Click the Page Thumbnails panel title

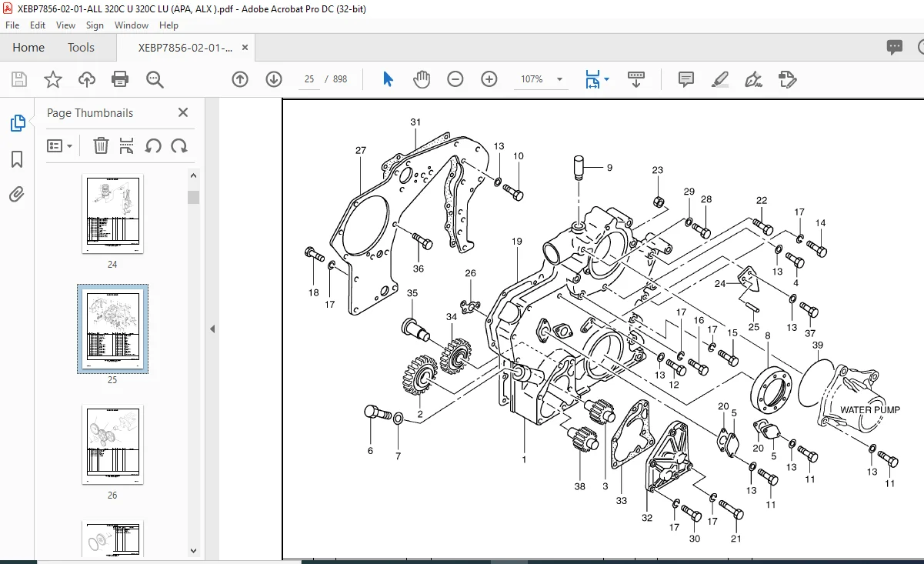(x=90, y=112)
